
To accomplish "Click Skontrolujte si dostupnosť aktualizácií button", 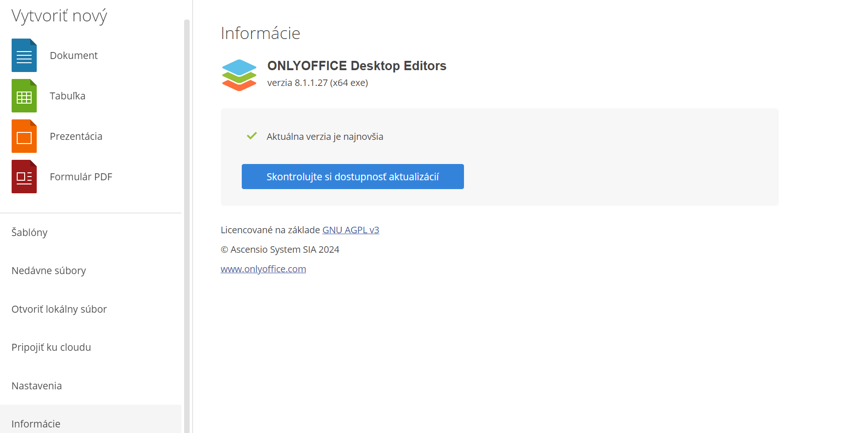I will (353, 177).
